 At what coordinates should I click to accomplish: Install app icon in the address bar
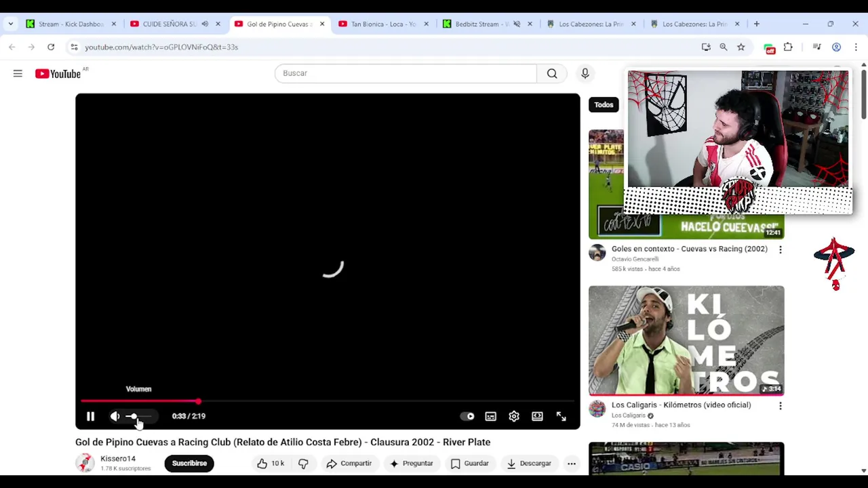706,47
